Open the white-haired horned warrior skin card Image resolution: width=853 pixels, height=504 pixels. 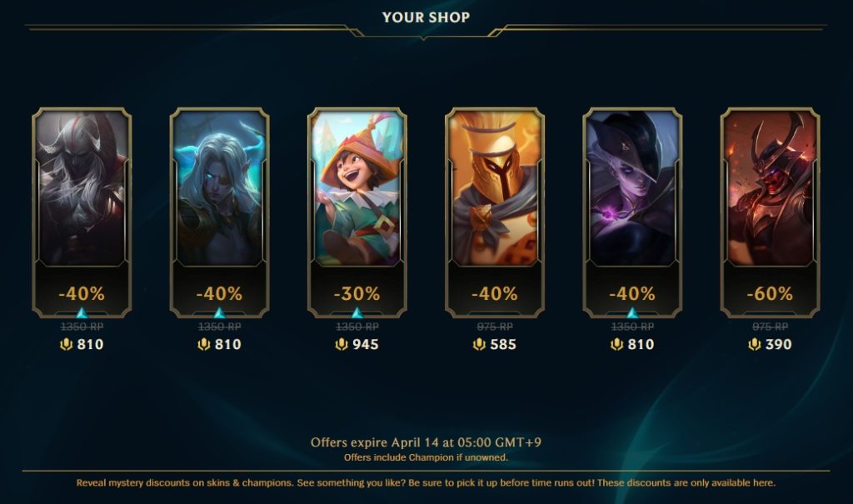[x=82, y=212]
